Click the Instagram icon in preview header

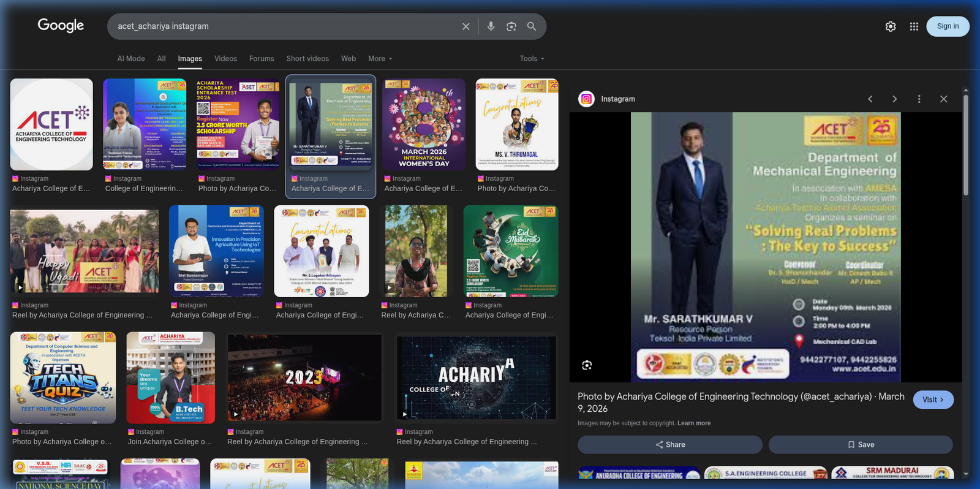pyautogui.click(x=587, y=99)
